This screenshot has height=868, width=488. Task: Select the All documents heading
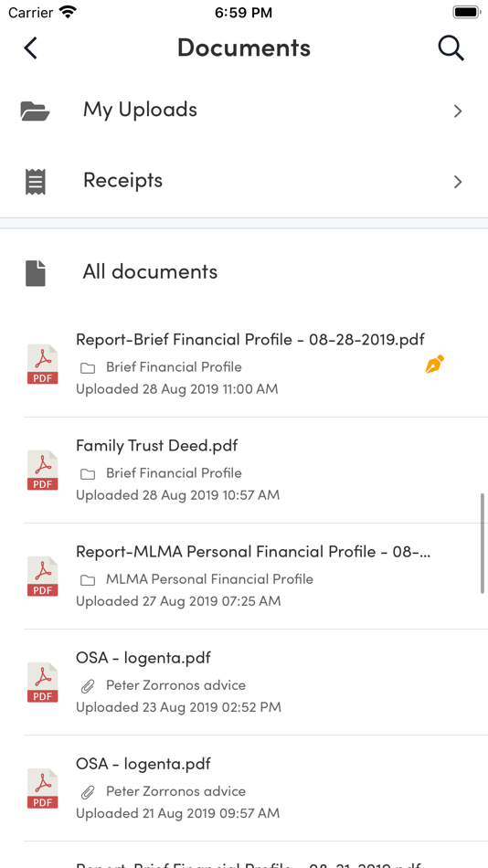click(x=150, y=271)
